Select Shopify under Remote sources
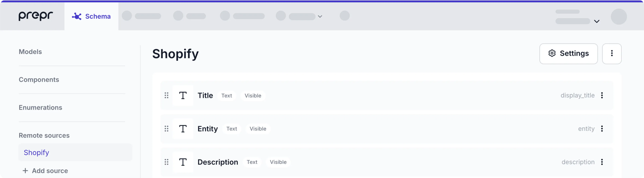Screen dimensions: 644x178 coord(37,153)
